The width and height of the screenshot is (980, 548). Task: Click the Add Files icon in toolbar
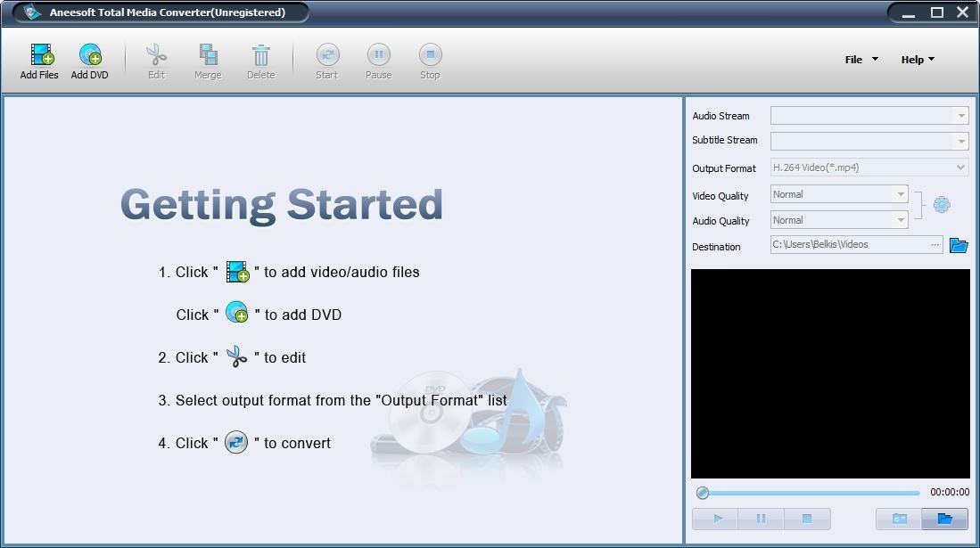38,54
